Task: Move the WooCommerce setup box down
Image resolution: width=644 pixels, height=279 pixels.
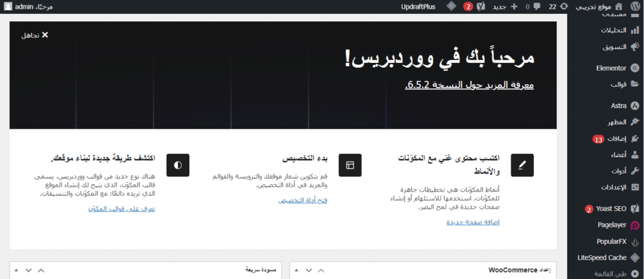Action: (x=309, y=270)
